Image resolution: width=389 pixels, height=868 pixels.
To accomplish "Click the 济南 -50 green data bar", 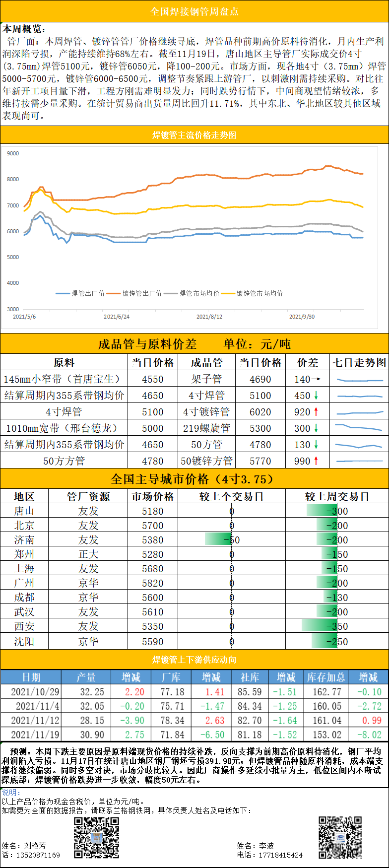I will click(218, 539).
